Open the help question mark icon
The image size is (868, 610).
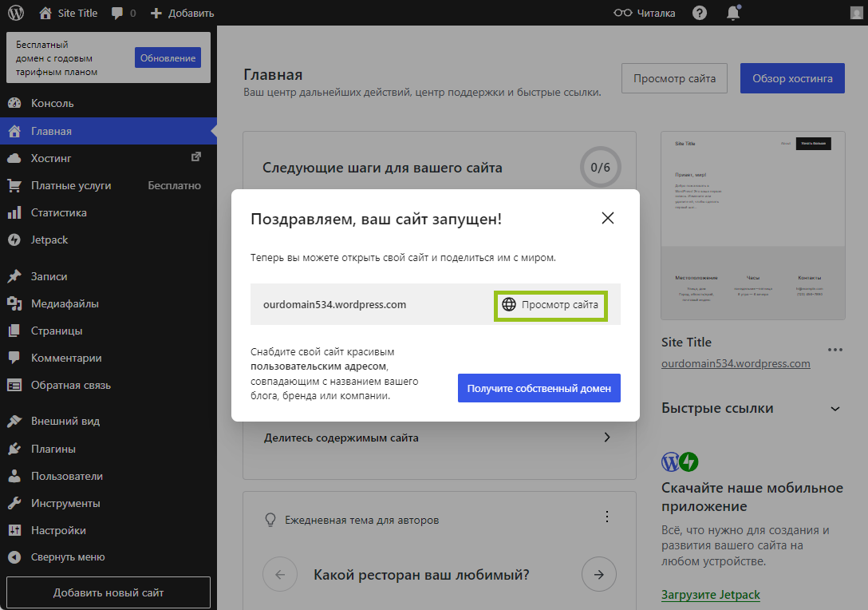click(700, 13)
